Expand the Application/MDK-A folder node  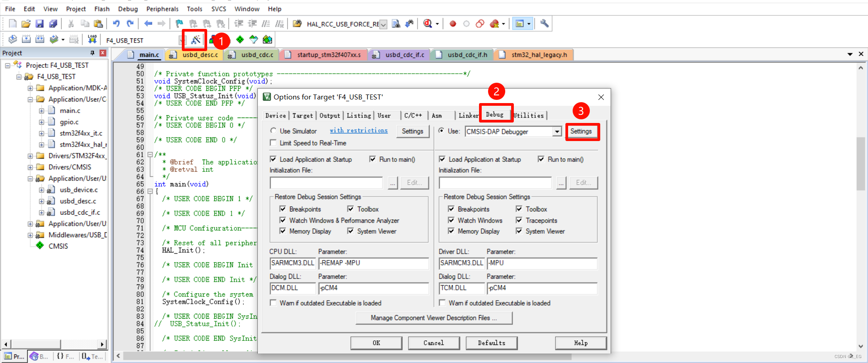coord(30,88)
